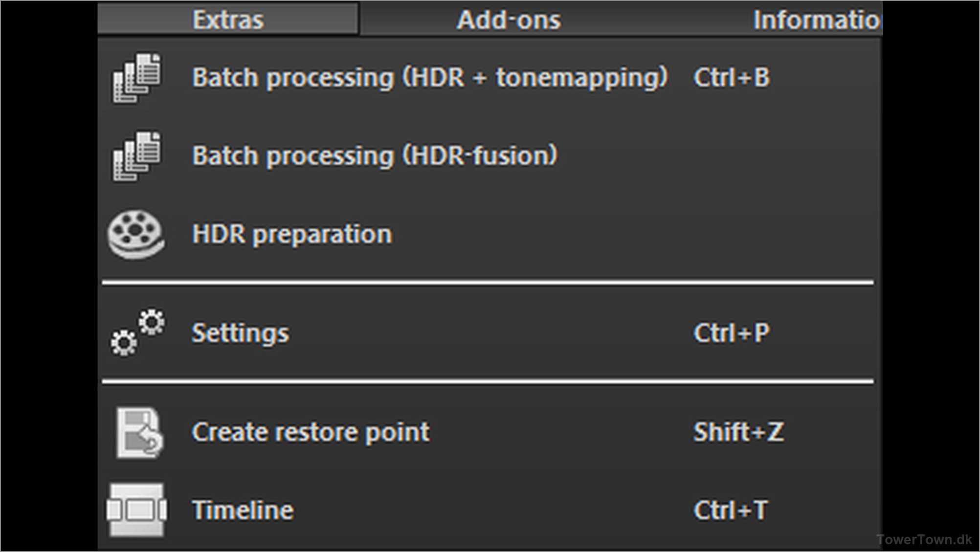980x552 pixels.
Task: Click the double-gear Settings icon
Action: click(x=137, y=332)
